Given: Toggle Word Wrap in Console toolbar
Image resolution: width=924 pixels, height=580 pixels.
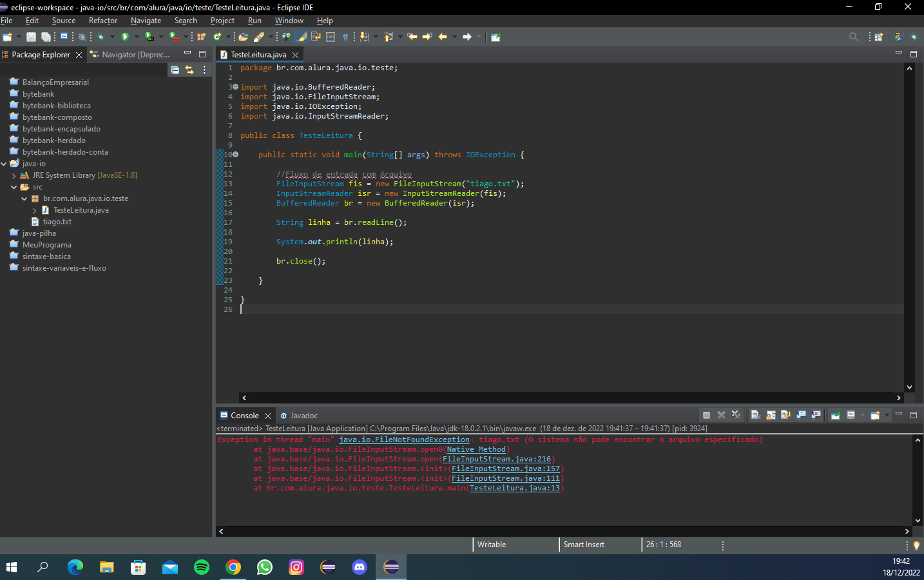Looking at the screenshot, I should coord(785,415).
